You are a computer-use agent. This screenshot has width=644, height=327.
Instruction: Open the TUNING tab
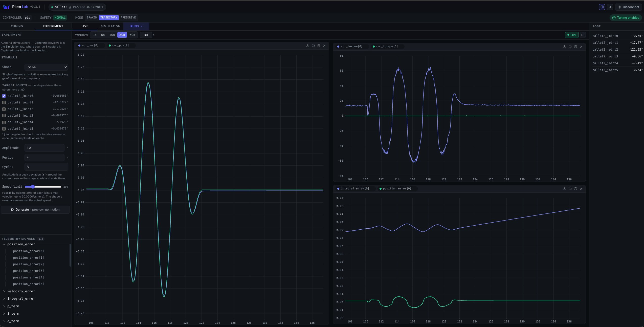point(17,26)
